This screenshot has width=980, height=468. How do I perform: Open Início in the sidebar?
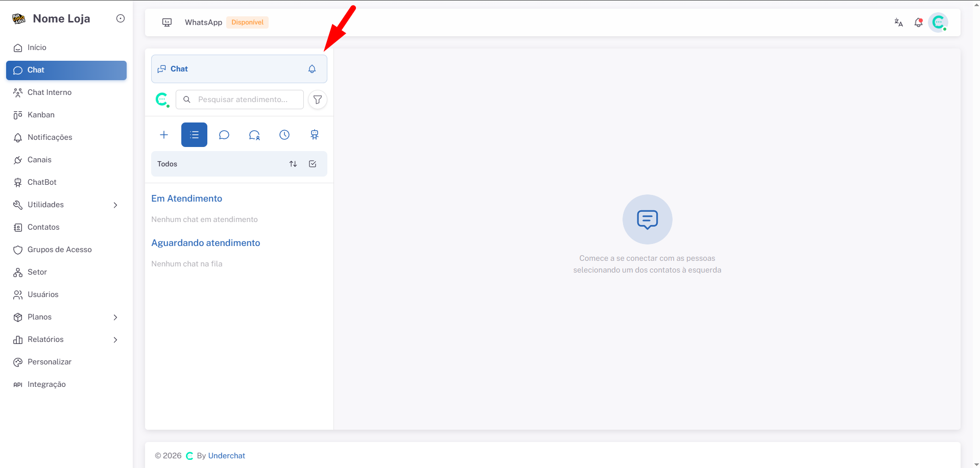tap(66, 47)
